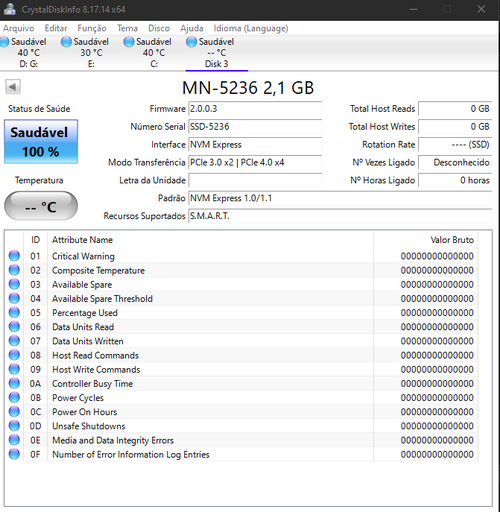
Task: Click the Número Serial field SSD-5236
Action: point(255,127)
